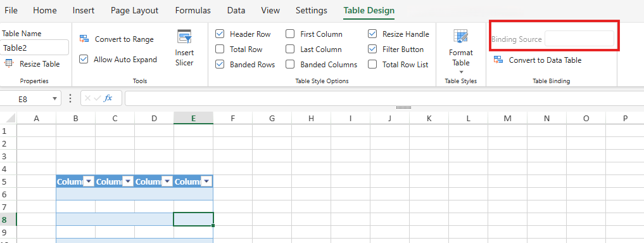The width and height of the screenshot is (644, 243).
Task: Switch to the View tab
Action: coord(270,11)
